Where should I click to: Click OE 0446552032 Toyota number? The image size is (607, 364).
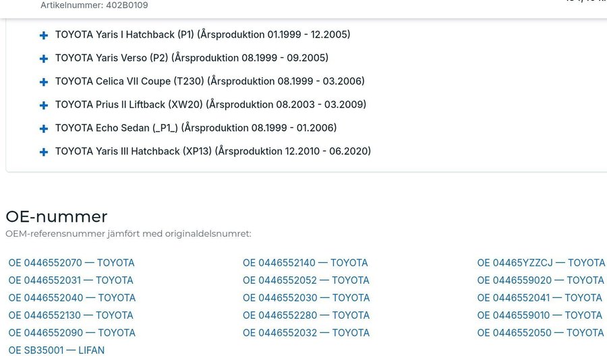click(306, 333)
